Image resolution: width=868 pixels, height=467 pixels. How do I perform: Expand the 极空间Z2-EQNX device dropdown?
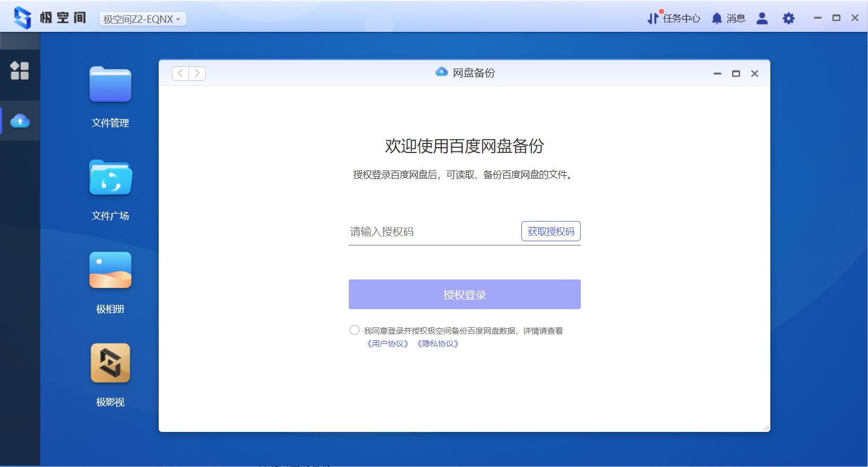point(143,19)
